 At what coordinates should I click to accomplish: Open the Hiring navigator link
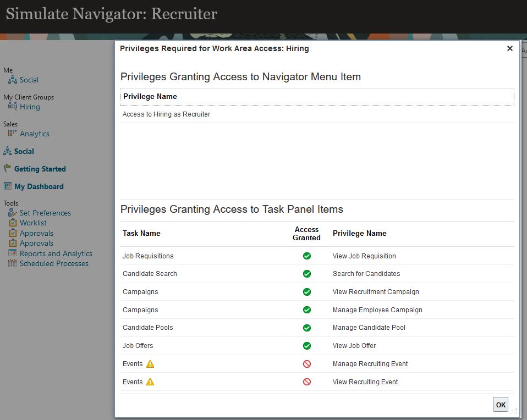coord(30,107)
